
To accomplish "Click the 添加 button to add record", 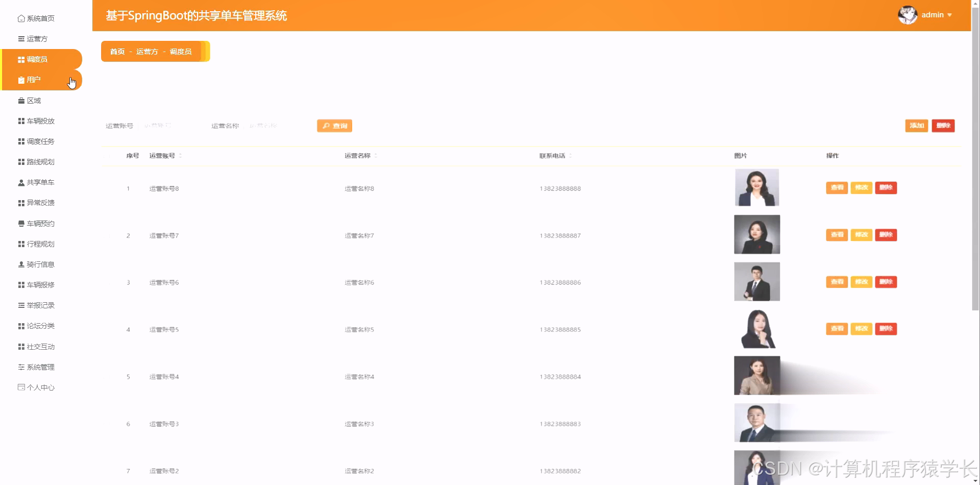I will (917, 125).
